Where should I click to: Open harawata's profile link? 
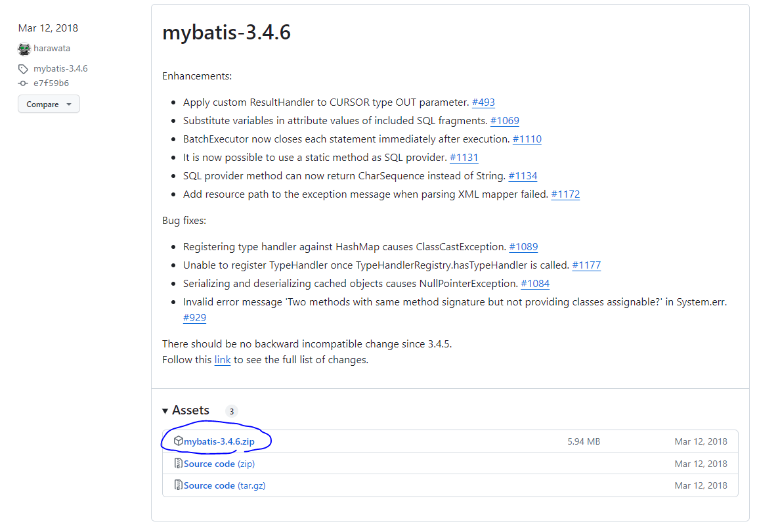click(x=52, y=49)
